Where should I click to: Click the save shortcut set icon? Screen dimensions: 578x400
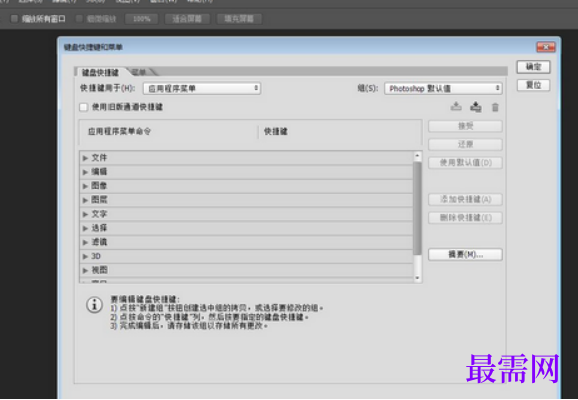point(456,107)
